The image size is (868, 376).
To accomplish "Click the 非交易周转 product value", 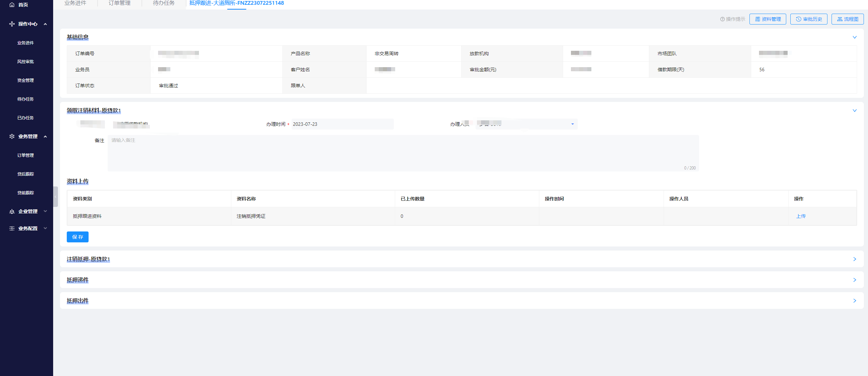I will (387, 54).
